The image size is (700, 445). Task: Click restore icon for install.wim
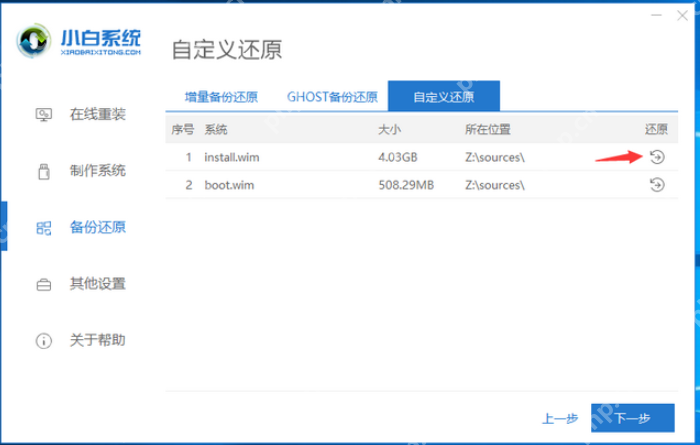[656, 157]
